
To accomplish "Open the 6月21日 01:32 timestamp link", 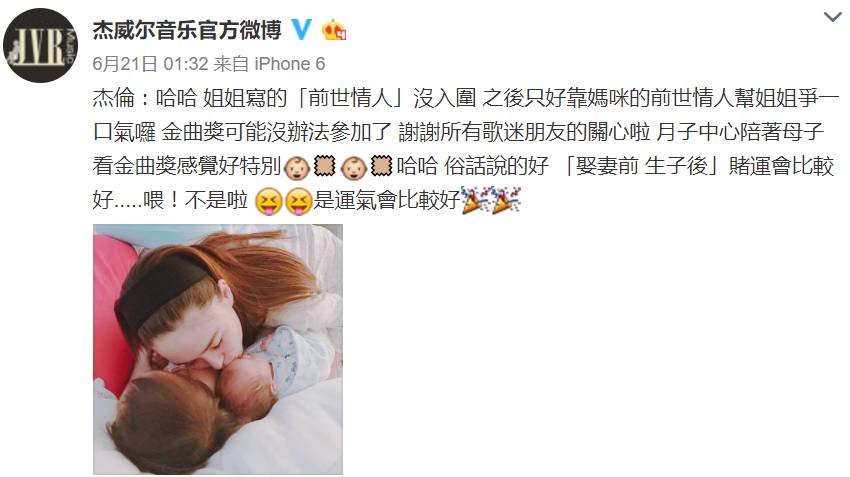I will [x=150, y=64].
